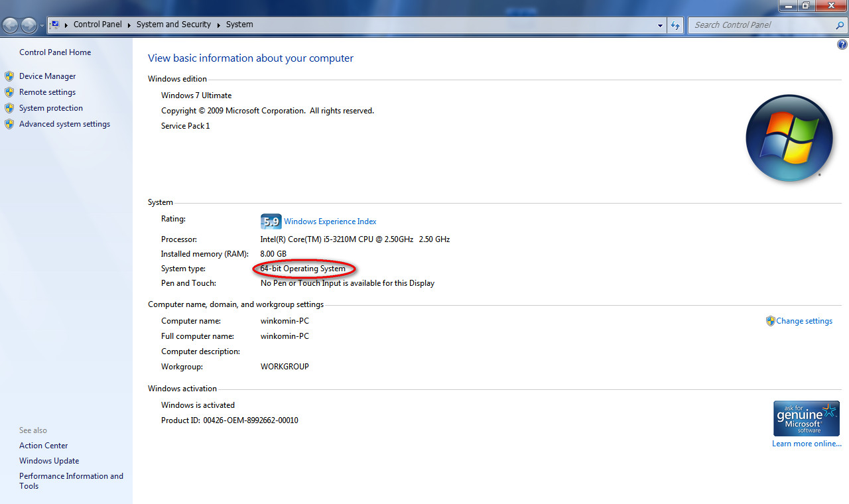Expand the arrow after System and Security breadcrumb
Screen dimensions: 849x504
pyautogui.click(x=218, y=25)
